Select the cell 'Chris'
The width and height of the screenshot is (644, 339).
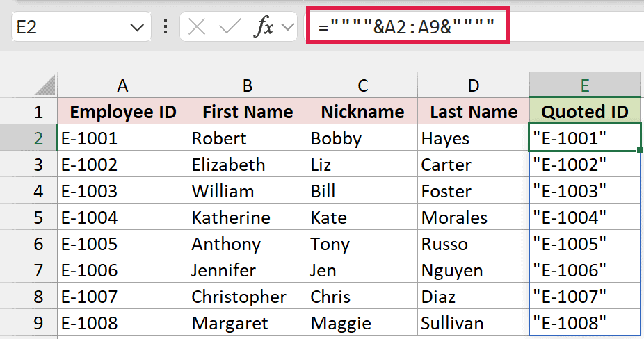click(362, 296)
